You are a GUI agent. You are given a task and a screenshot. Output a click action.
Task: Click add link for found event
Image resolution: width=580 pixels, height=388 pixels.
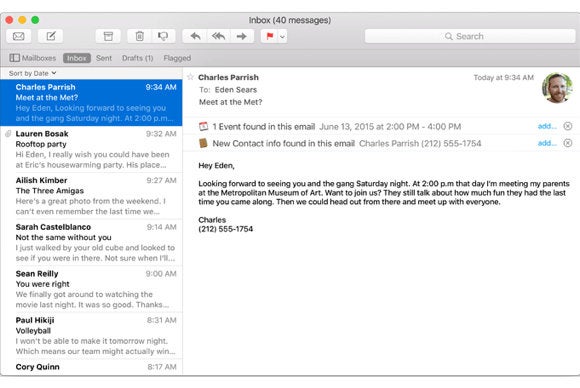[547, 126]
